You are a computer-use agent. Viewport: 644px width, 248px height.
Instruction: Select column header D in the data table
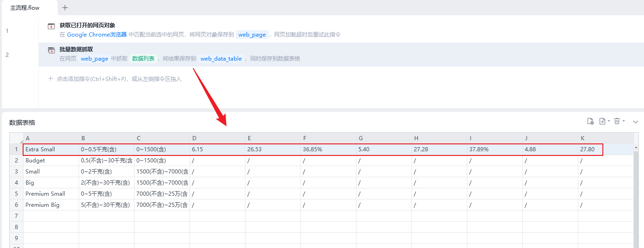point(217,138)
